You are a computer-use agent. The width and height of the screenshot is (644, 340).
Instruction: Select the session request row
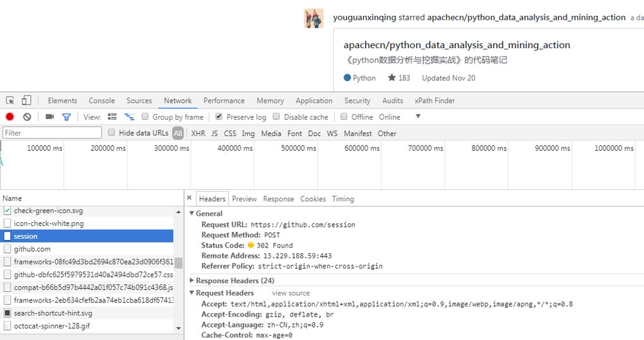(87, 236)
